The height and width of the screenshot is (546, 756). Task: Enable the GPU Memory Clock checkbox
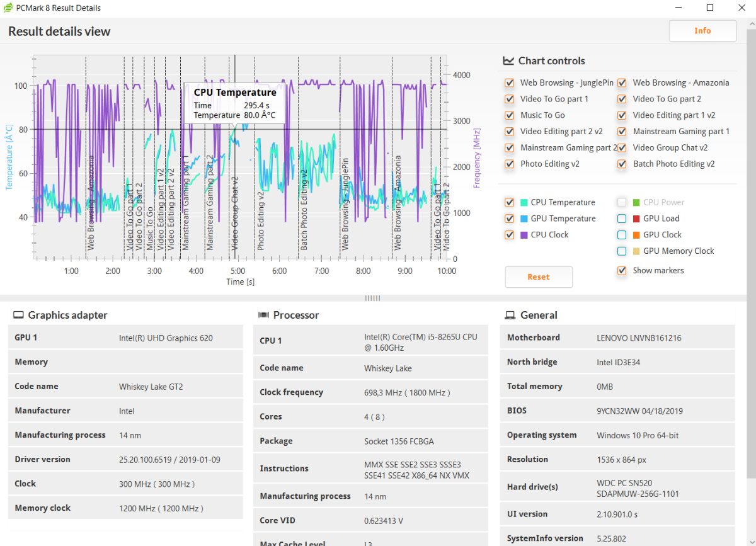click(x=622, y=251)
